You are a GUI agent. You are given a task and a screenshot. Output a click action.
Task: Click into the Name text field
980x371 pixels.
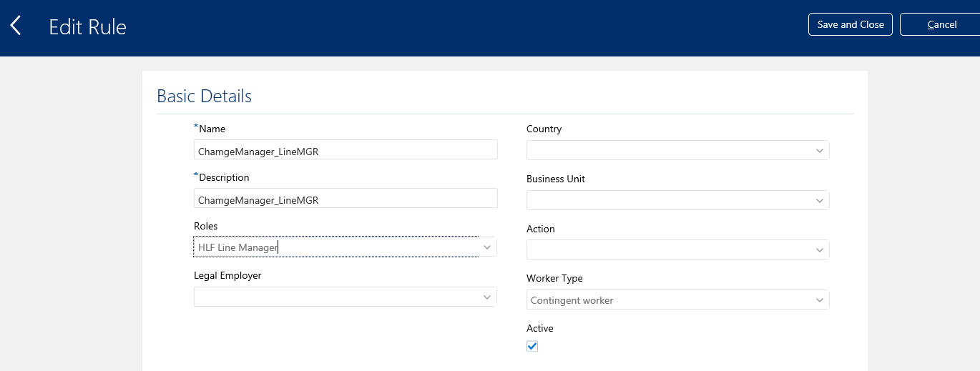pos(345,149)
